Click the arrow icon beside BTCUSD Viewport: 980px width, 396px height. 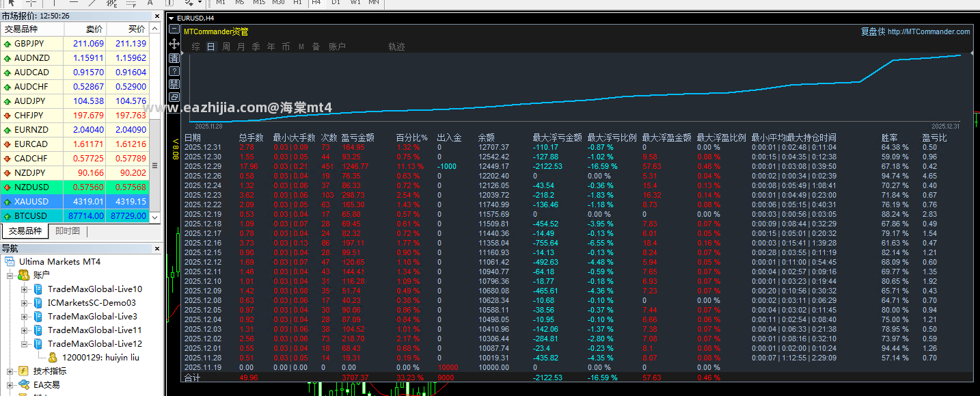pos(7,216)
